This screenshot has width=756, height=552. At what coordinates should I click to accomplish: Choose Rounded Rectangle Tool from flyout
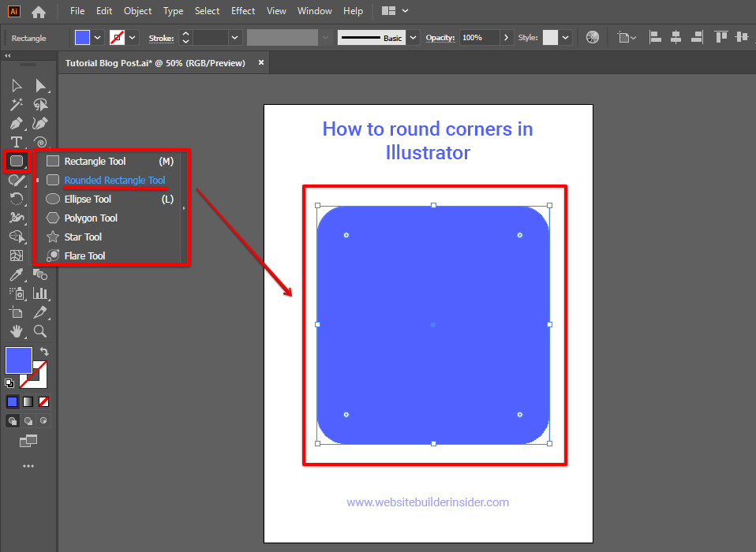pyautogui.click(x=114, y=181)
